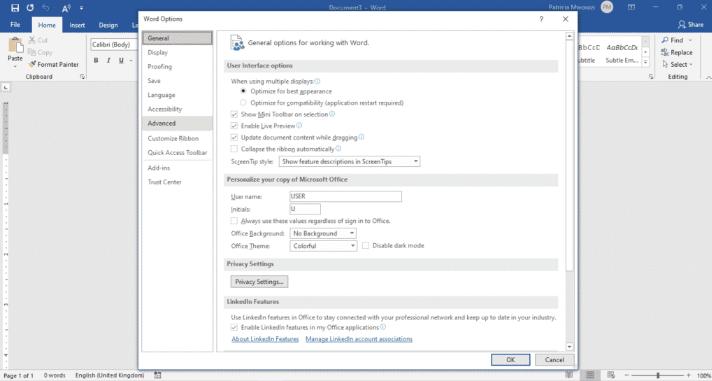Switch to Web Layout view icon

click(x=611, y=375)
